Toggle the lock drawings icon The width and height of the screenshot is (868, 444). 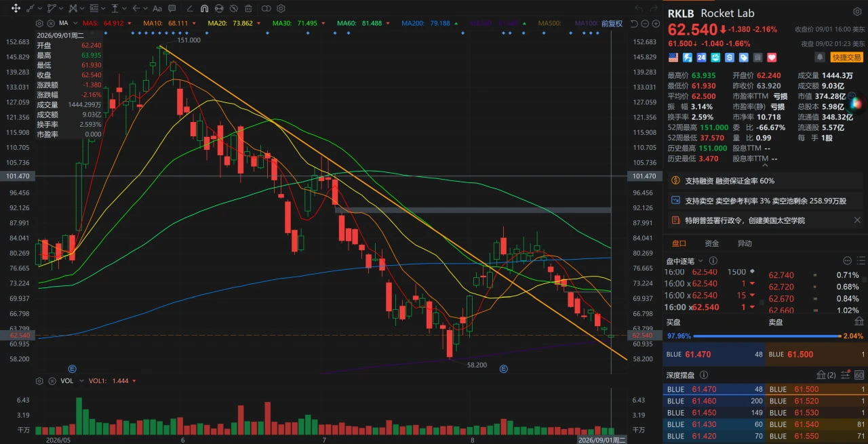pos(219,8)
